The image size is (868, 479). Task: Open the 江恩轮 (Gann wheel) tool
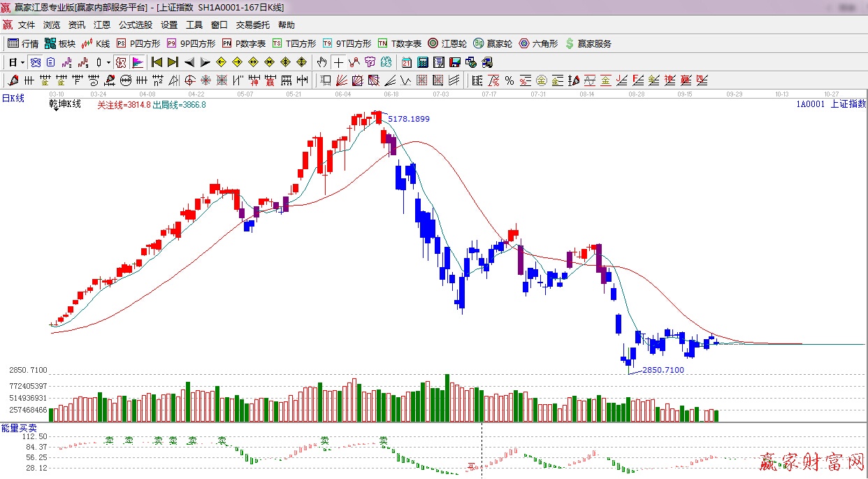(447, 43)
